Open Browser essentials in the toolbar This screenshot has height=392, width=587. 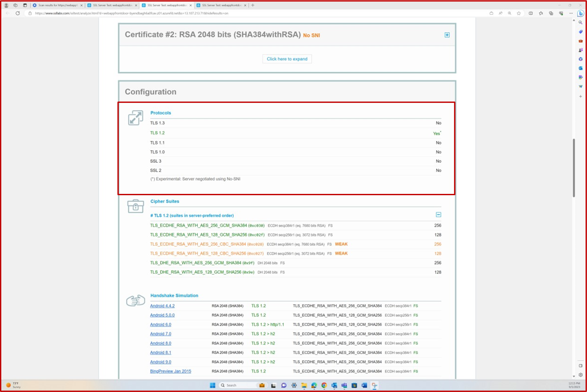tap(561, 13)
